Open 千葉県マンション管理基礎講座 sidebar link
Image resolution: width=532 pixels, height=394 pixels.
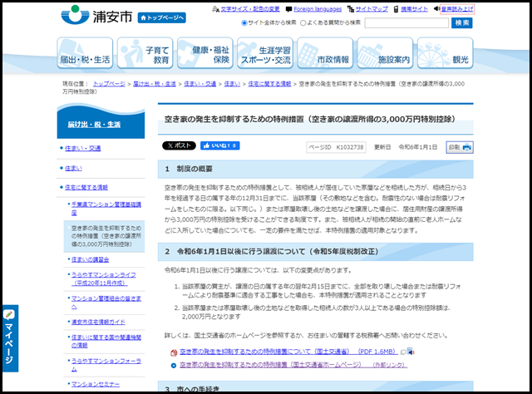click(x=106, y=209)
